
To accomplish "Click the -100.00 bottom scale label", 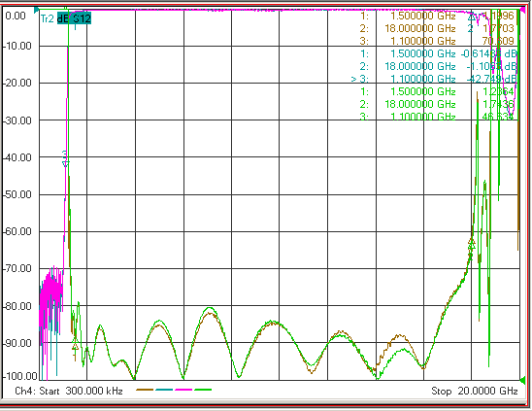I will [20, 376].
